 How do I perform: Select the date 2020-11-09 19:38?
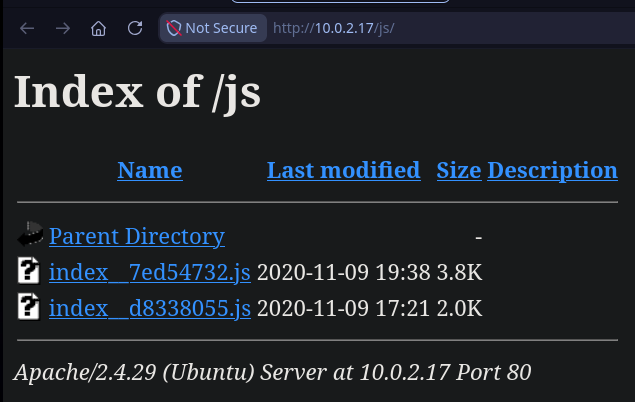pos(343,272)
